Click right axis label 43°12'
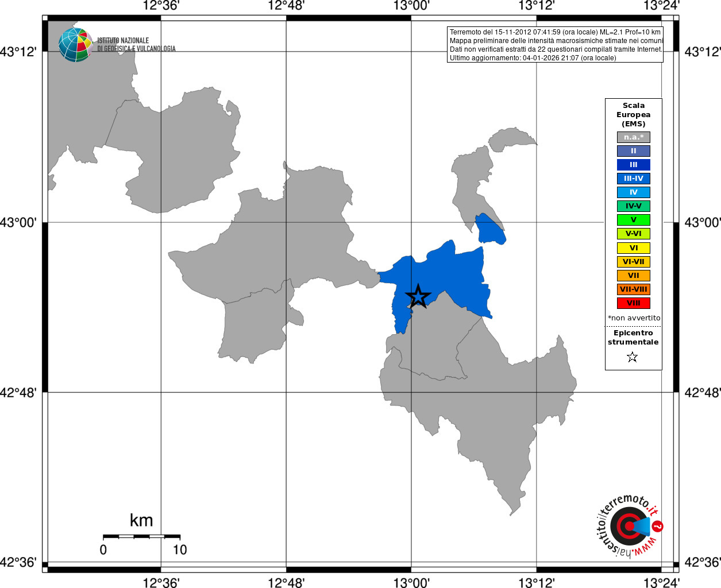Viewport: 721px width, 588px height. (x=703, y=51)
